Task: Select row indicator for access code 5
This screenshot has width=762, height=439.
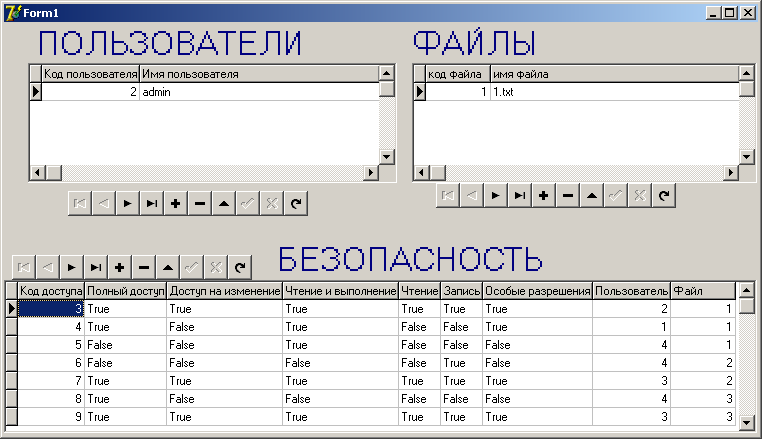Action: 11,345
